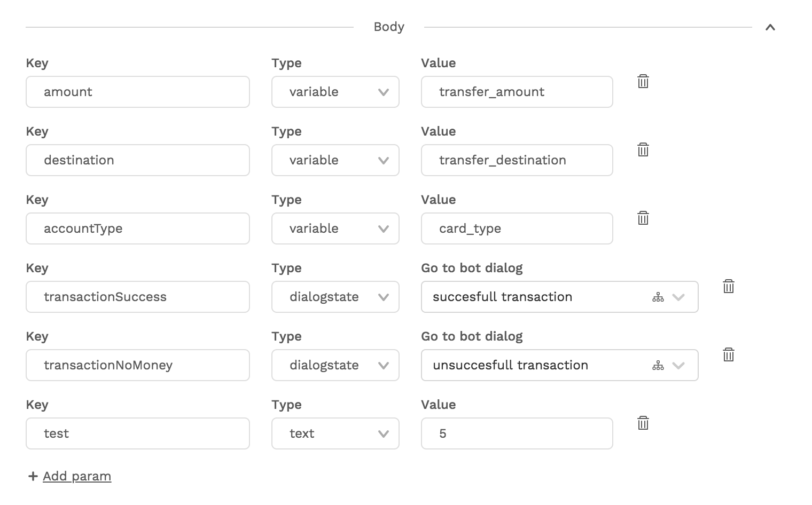Viewport: 812px width, 505px height.
Task: Click the dialog tree icon for unsuccesfull transaction
Action: coord(658,366)
